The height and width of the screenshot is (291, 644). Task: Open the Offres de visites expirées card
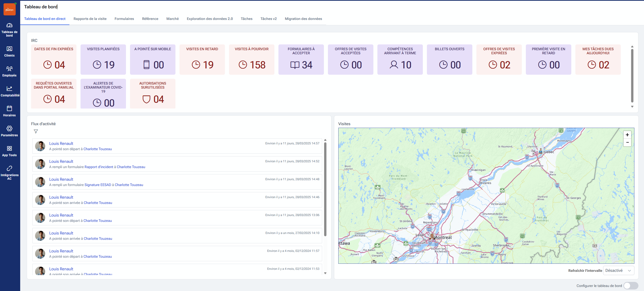[x=499, y=60]
